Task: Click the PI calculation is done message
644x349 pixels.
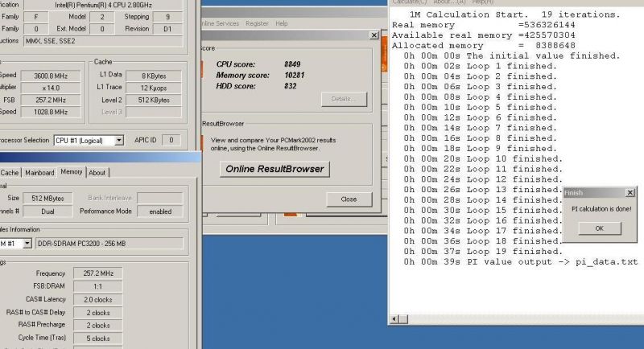Action: [601, 209]
